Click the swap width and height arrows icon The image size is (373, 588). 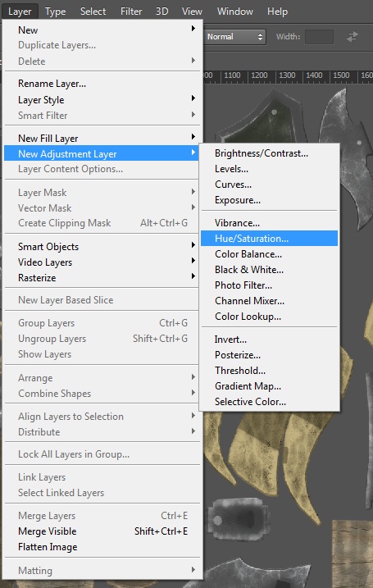click(x=352, y=37)
